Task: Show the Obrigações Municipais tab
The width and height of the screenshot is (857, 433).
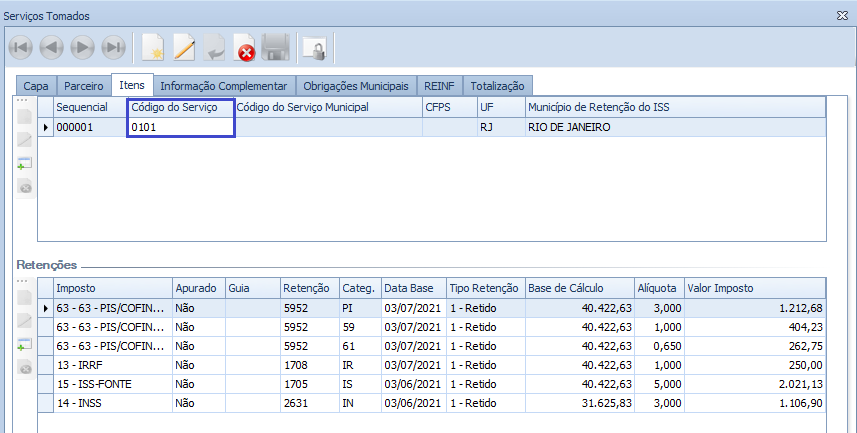Action: [x=355, y=86]
